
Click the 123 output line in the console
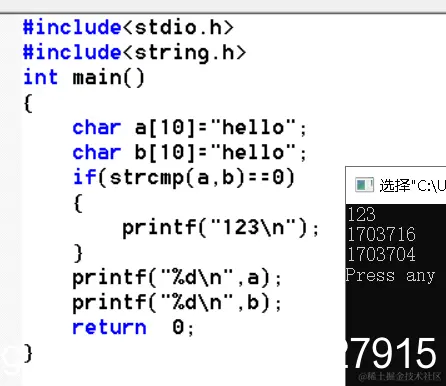pyautogui.click(x=361, y=214)
